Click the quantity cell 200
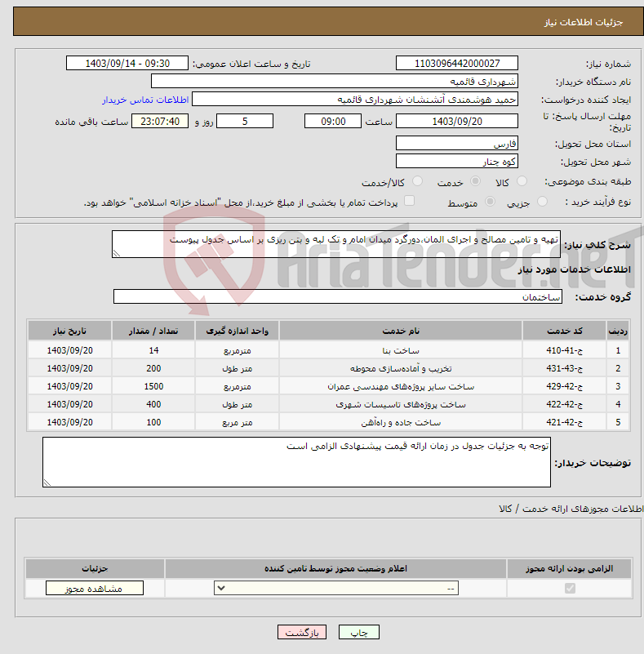The height and width of the screenshot is (654, 644). pyautogui.click(x=153, y=368)
